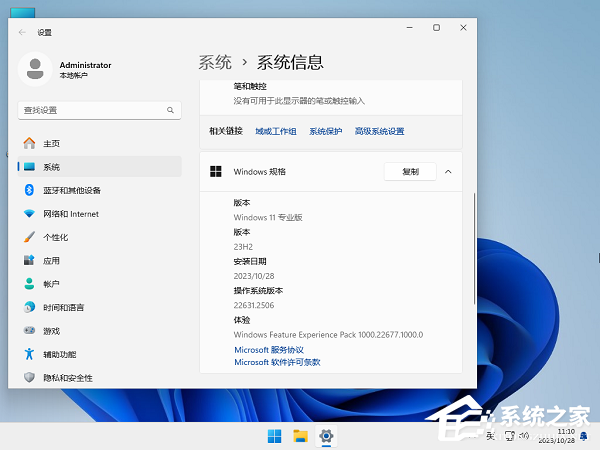Click the Bluetooth icon in sidebar
Viewport: 600px width, 450px height.
pos(29,190)
